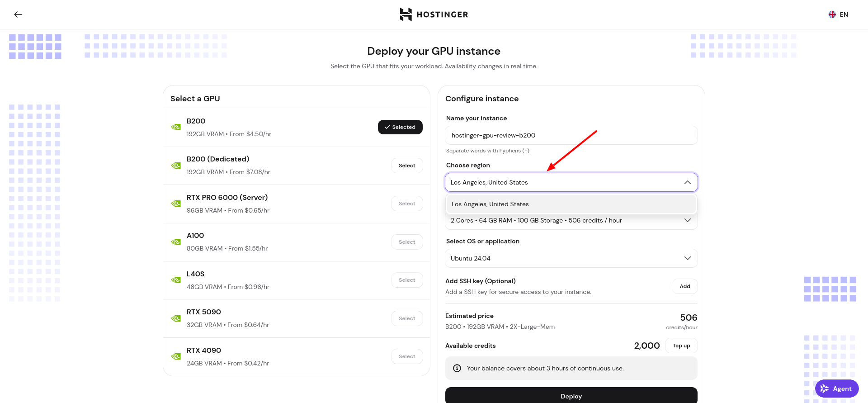
Task: Edit the instance name field
Action: coord(571,135)
